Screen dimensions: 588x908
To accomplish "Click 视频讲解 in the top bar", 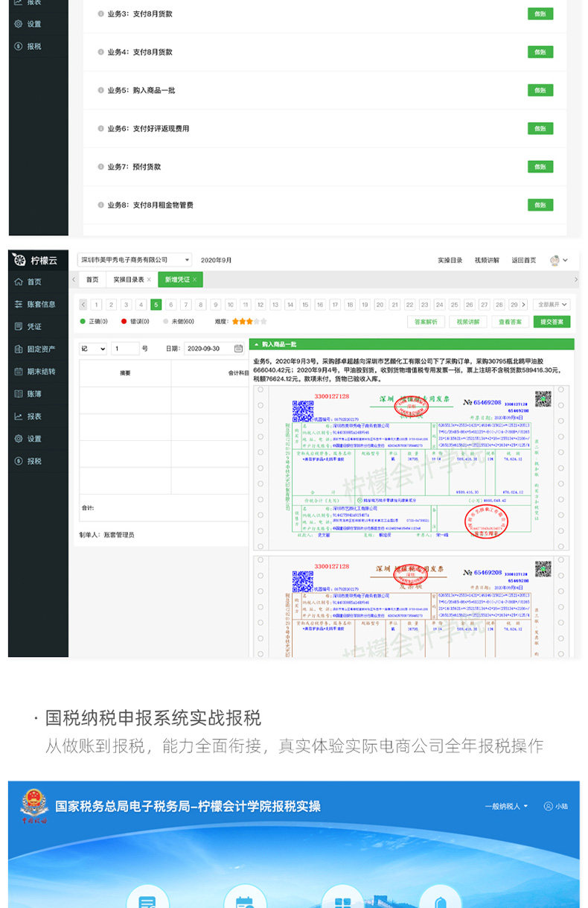I will (x=487, y=260).
